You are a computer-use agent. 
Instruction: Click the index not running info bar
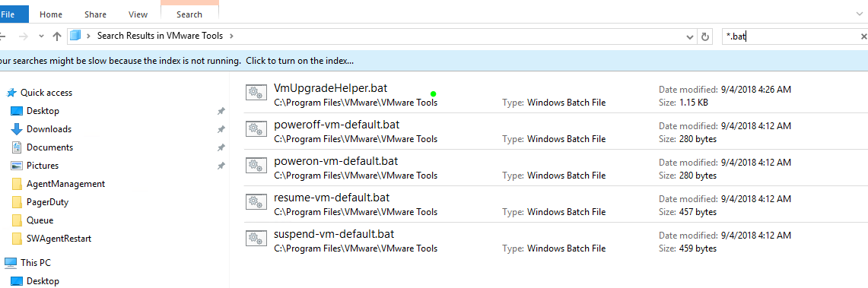(x=434, y=61)
